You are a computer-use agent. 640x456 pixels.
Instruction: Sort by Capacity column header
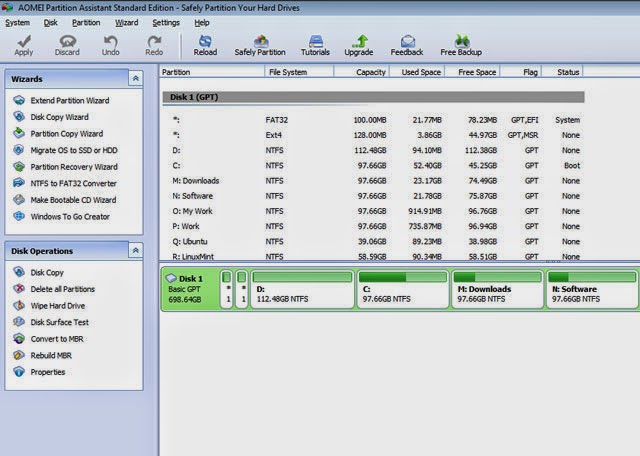pyautogui.click(x=362, y=72)
